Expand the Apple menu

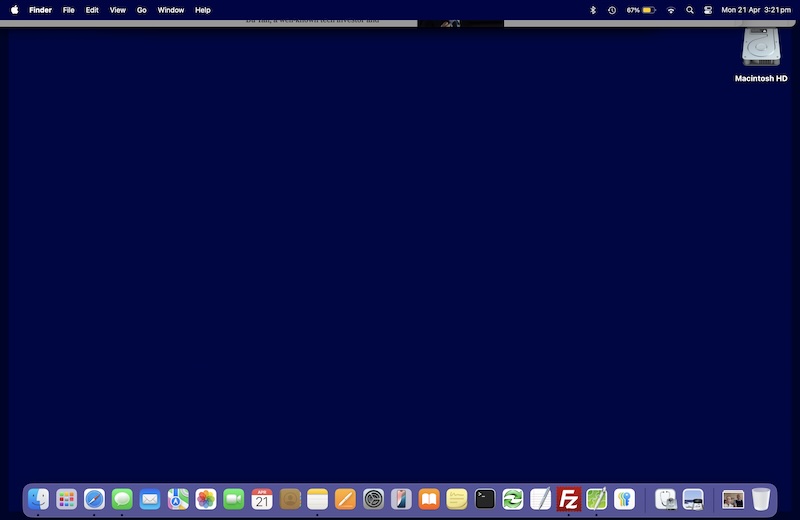click(x=15, y=10)
